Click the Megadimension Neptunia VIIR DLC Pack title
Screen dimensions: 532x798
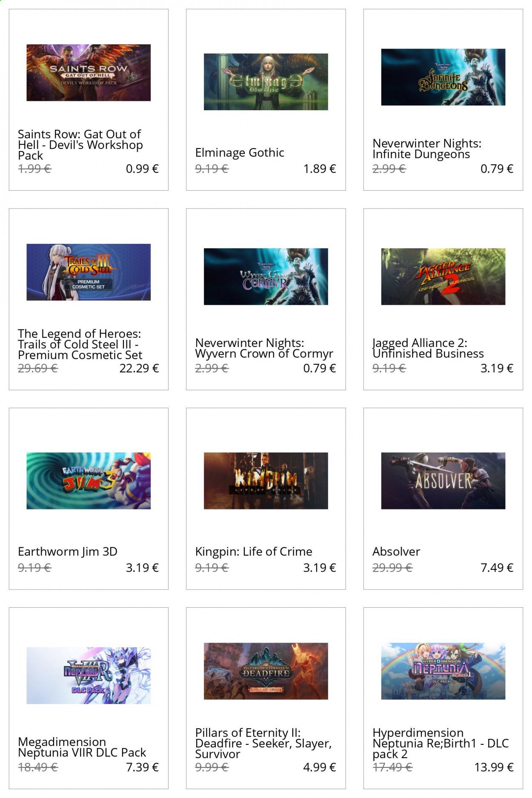tap(82, 747)
